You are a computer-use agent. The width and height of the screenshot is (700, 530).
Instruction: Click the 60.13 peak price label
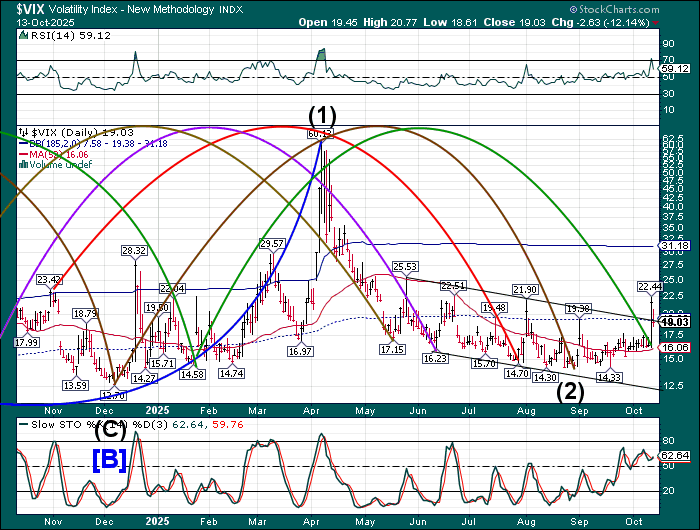click(320, 133)
